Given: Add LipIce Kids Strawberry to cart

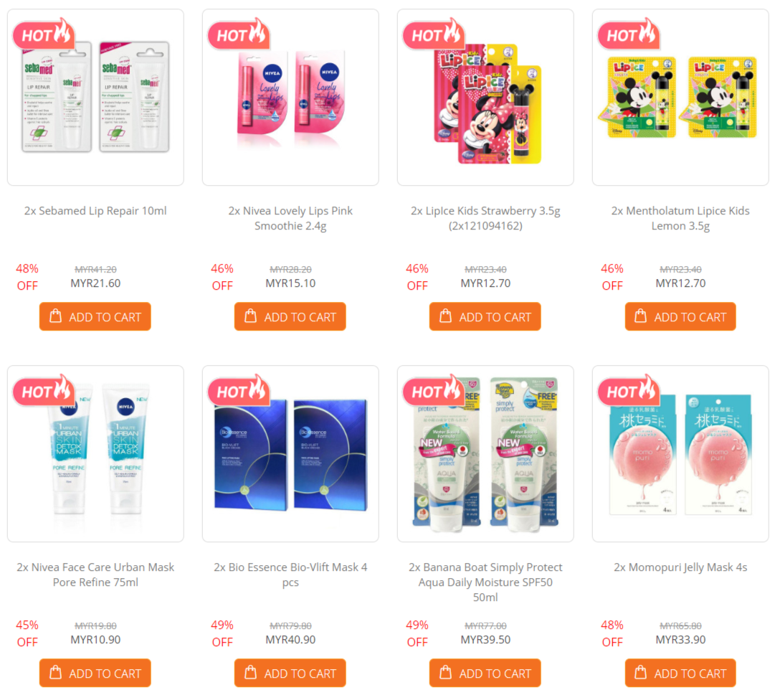Looking at the screenshot, I should [x=485, y=316].
